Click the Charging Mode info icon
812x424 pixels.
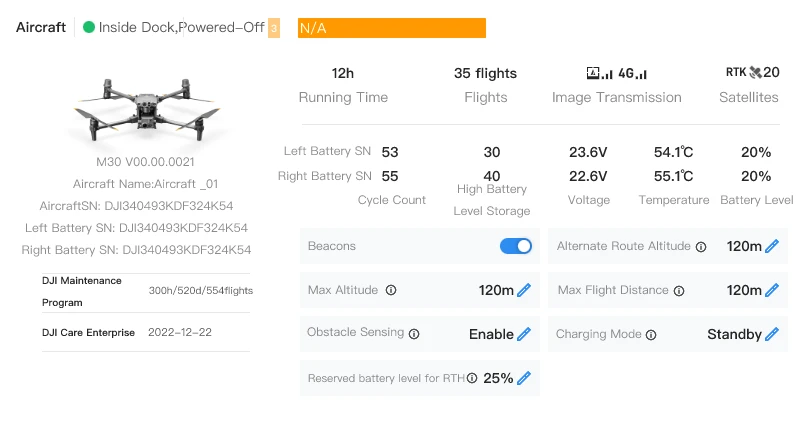pyautogui.click(x=651, y=335)
